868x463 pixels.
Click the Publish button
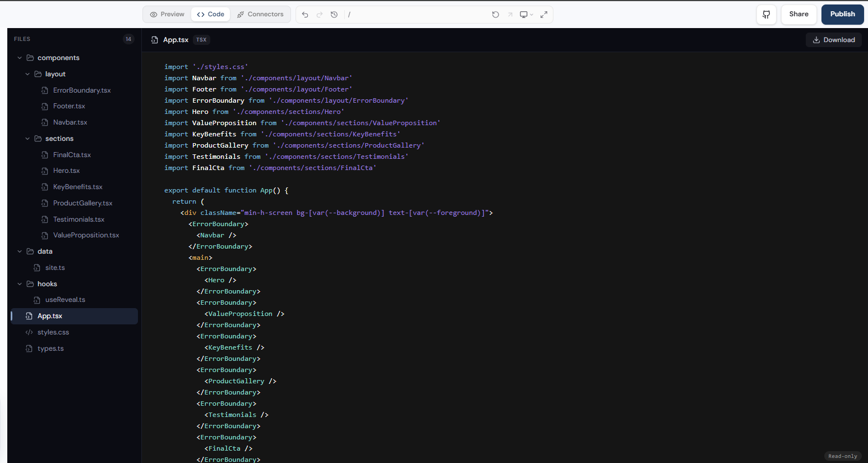pyautogui.click(x=842, y=15)
